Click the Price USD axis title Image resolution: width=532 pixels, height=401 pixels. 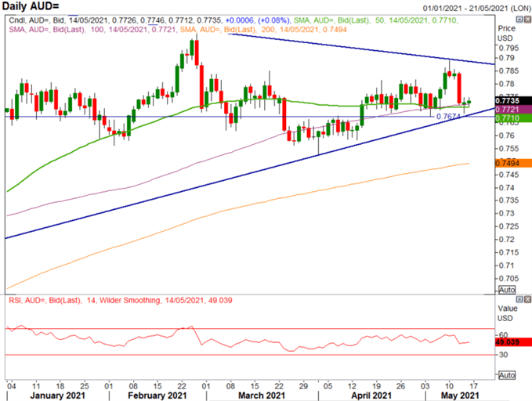506,33
